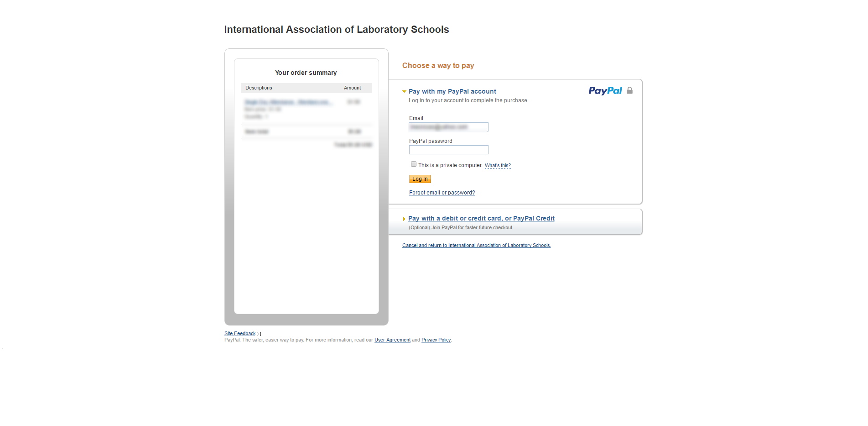Click the 'What's this?' help link
Screen dimensions: 868x426
click(497, 165)
